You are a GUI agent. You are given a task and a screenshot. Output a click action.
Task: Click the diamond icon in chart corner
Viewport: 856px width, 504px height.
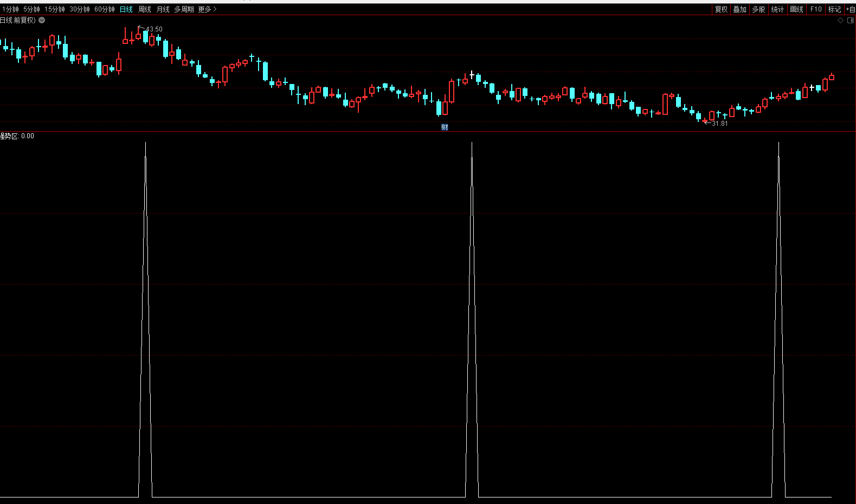pos(840,21)
